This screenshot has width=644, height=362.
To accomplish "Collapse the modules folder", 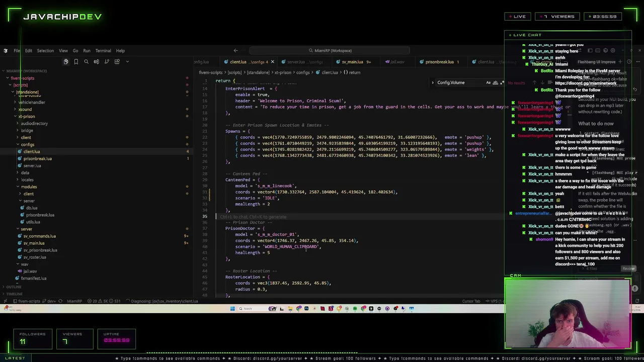I will (x=28, y=187).
